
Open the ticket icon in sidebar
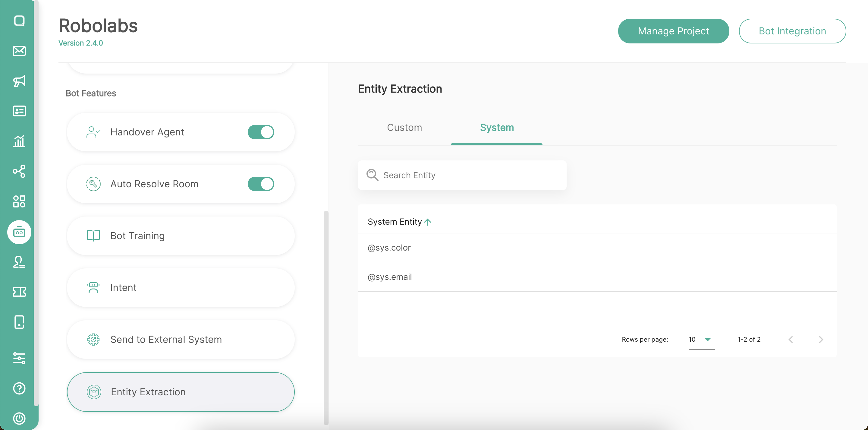click(x=19, y=292)
